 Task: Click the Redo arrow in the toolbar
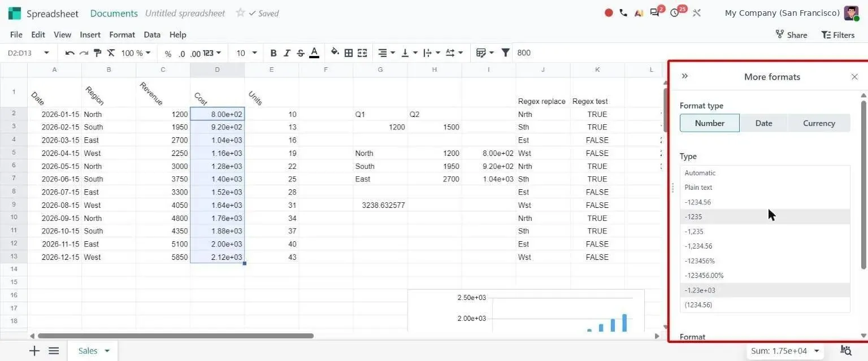(84, 53)
